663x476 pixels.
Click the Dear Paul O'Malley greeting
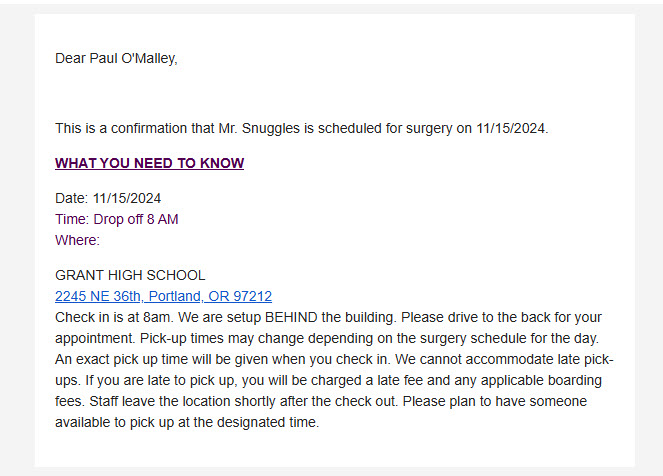(x=116, y=58)
